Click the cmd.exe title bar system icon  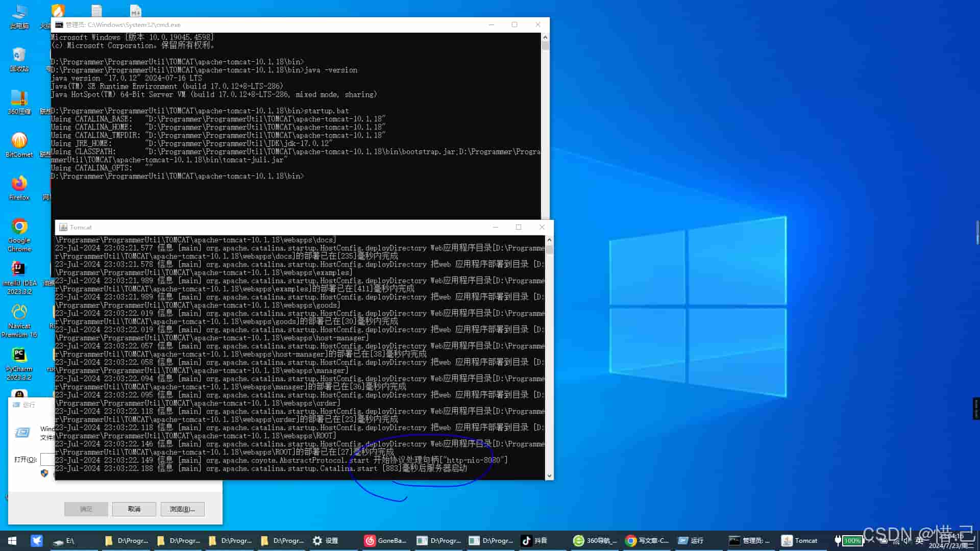pos(59,24)
